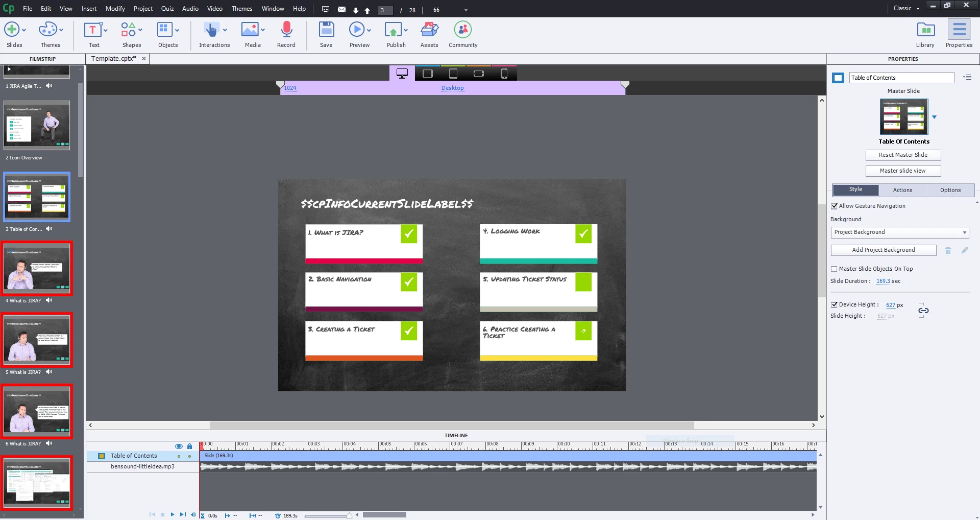Toggle visibility eye in timeline header
This screenshot has width=980, height=520.
coord(179,446)
